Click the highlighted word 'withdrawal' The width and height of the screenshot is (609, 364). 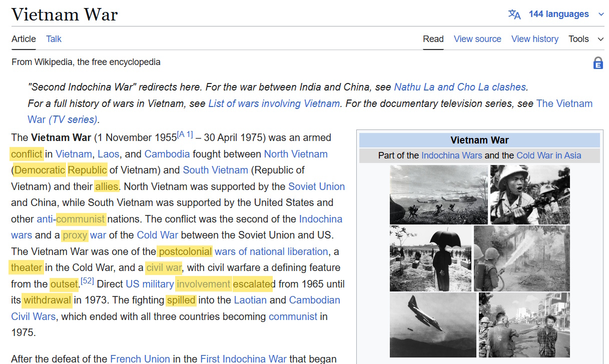pyautogui.click(x=47, y=300)
